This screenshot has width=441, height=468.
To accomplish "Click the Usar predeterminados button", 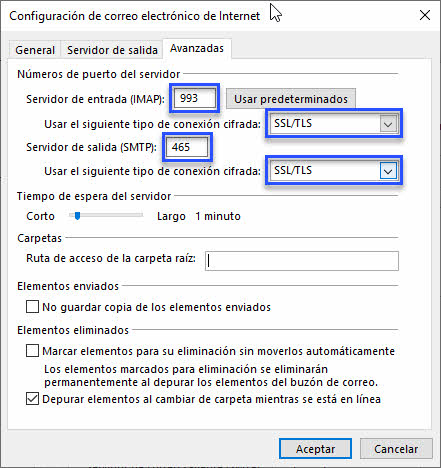I will [291, 99].
